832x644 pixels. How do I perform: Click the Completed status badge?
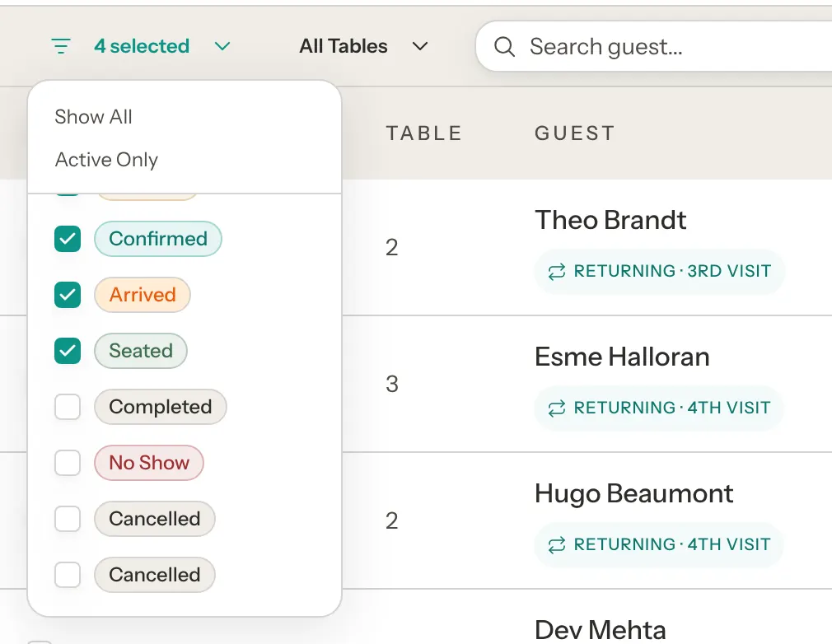[161, 407]
